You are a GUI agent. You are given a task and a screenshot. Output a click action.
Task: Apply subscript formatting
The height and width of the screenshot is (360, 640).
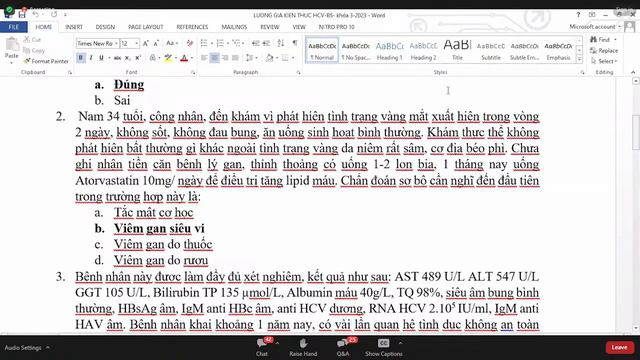click(127, 58)
